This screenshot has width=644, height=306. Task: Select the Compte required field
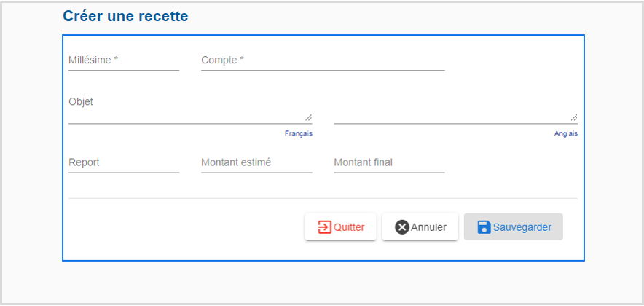[323, 60]
